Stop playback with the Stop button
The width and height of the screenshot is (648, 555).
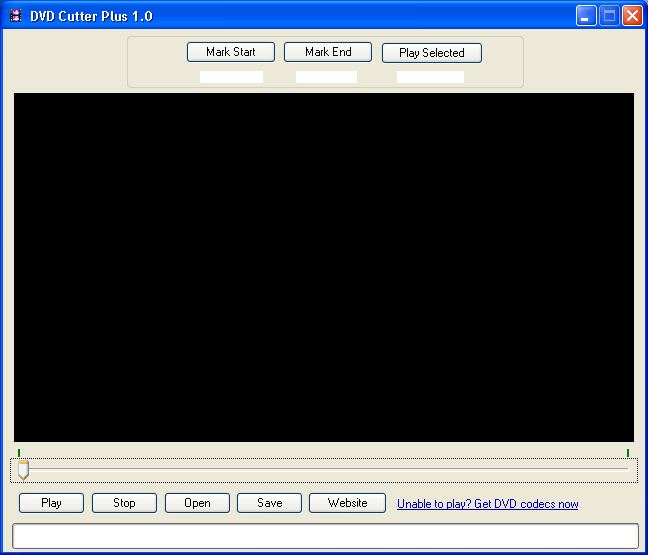[124, 503]
